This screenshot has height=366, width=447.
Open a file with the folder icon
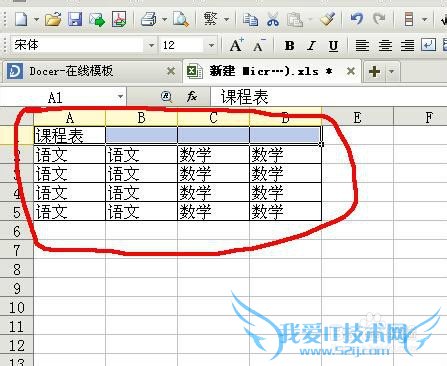(53, 19)
